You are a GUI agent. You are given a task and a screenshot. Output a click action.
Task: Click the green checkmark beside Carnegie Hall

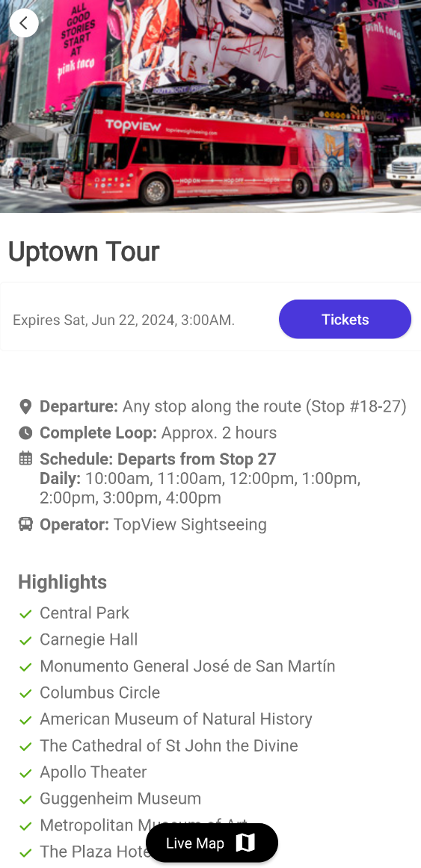[25, 640]
